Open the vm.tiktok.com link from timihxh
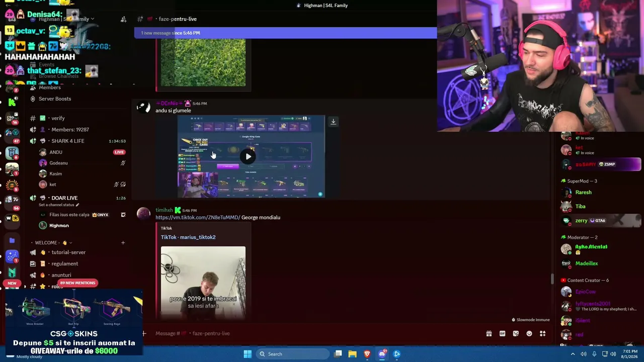 (x=198, y=217)
